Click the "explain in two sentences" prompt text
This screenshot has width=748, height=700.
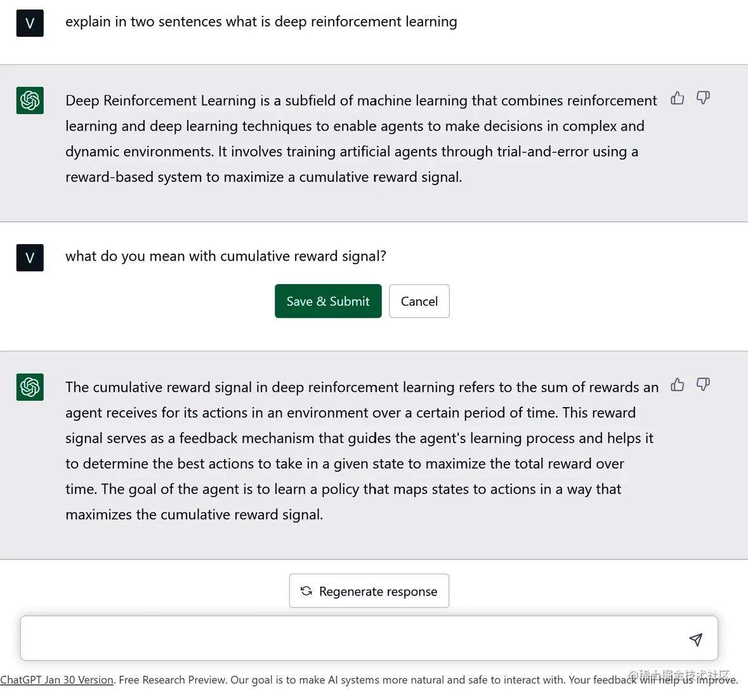click(261, 22)
